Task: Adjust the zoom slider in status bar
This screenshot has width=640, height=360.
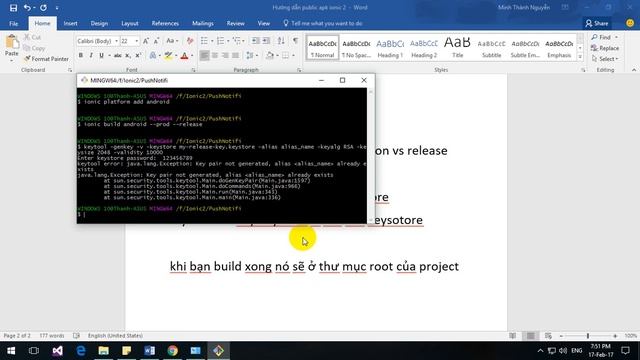Action: (x=588, y=336)
